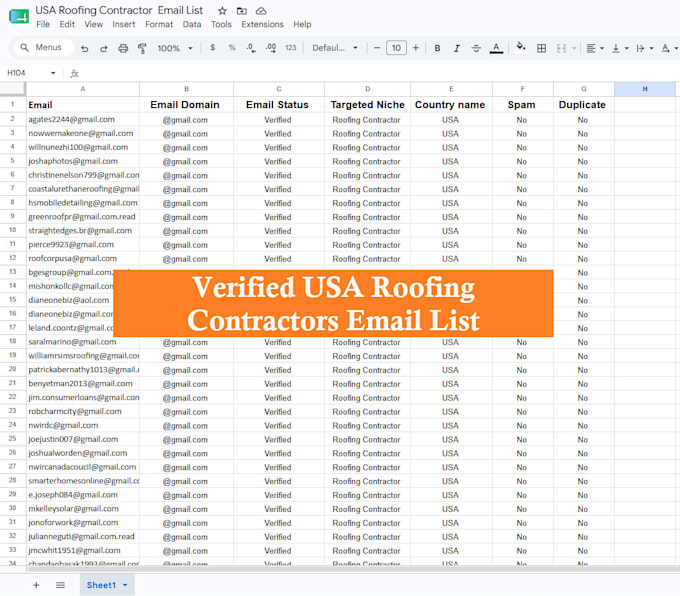The image size is (680, 596).
Task: Open the Default font family dropdown
Action: 335,48
